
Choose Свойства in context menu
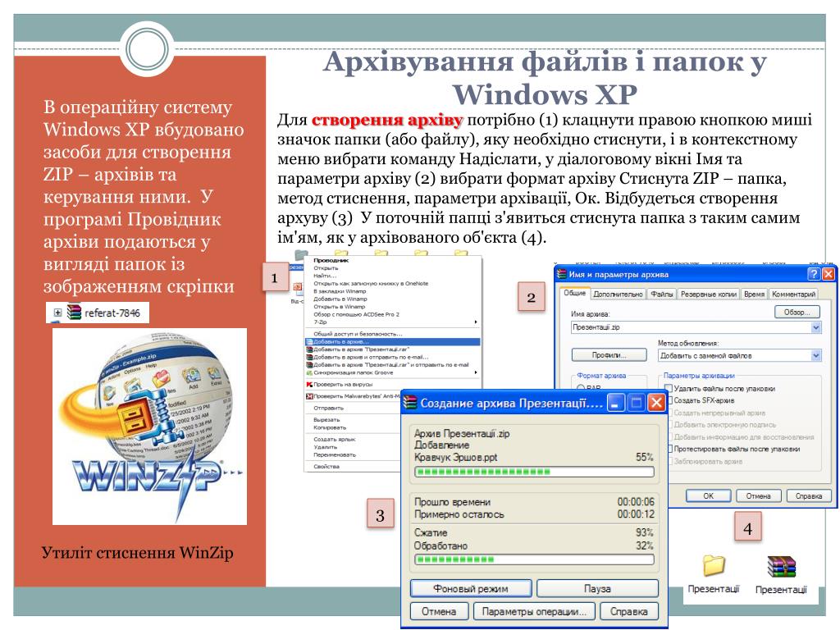[x=326, y=467]
